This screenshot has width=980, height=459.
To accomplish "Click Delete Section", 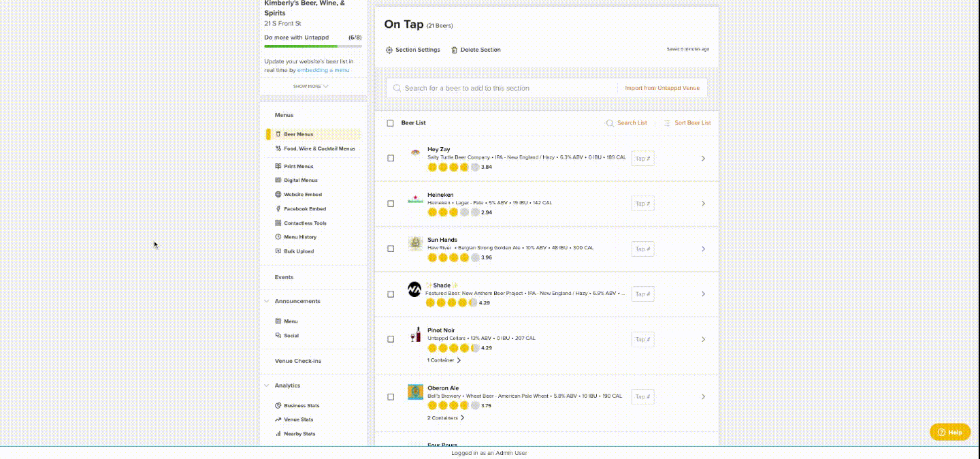I will 476,50.
